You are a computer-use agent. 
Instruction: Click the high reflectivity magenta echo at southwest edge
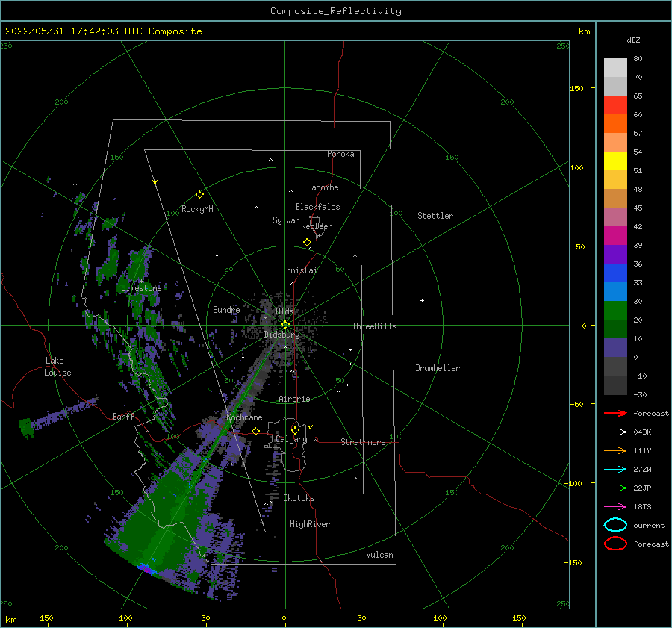(x=147, y=570)
